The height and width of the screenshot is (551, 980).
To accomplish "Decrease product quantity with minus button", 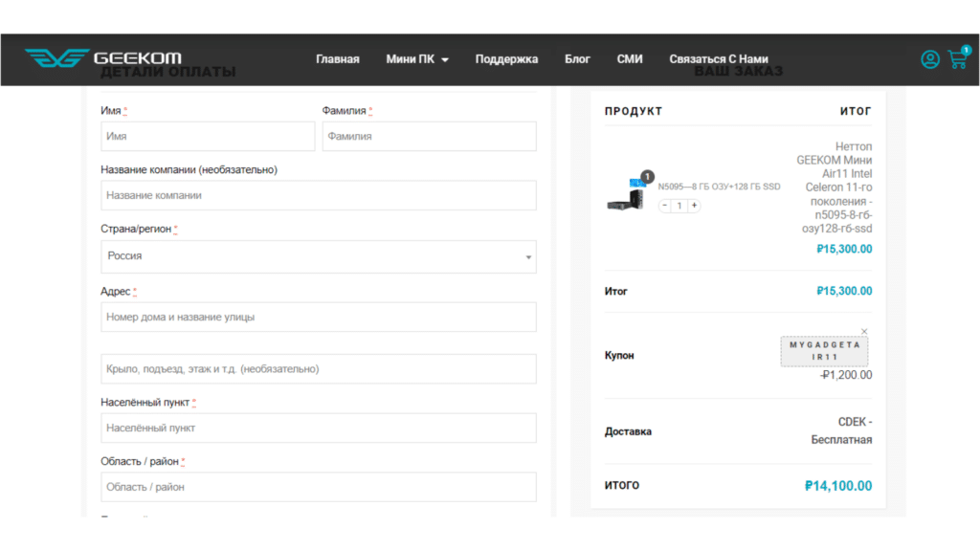I will click(x=665, y=206).
